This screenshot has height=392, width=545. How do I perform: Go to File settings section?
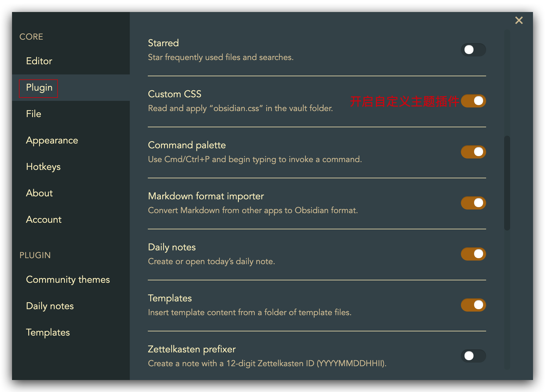pos(34,114)
